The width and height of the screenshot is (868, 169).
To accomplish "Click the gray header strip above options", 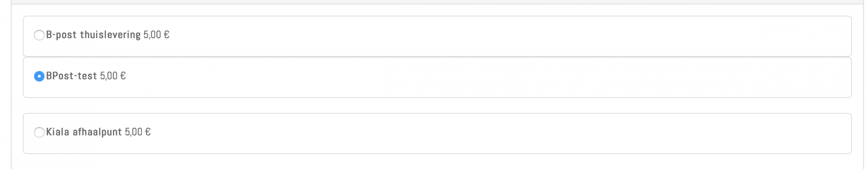I will pyautogui.click(x=436, y=2).
